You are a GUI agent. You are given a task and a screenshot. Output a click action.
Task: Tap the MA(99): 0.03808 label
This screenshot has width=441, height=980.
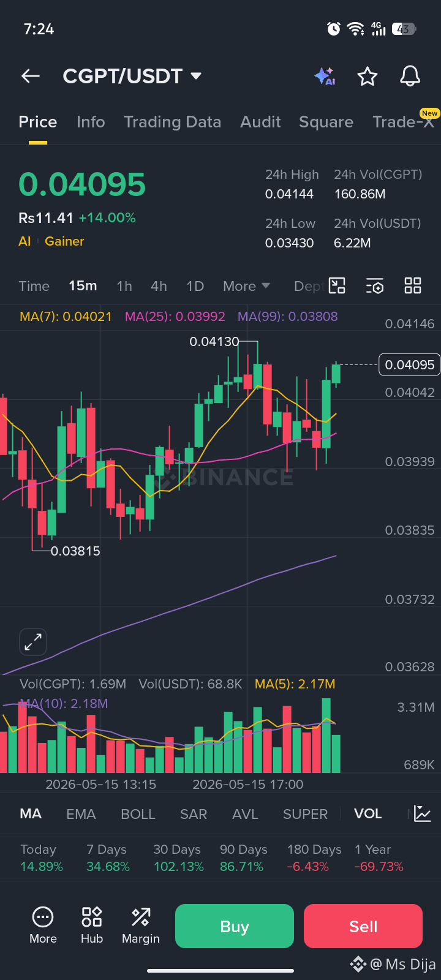287,317
